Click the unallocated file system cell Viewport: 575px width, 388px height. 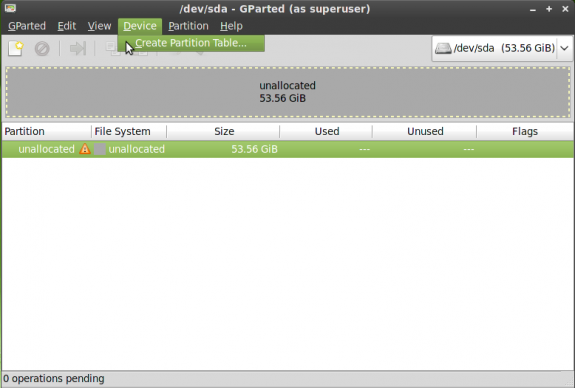coord(136,149)
